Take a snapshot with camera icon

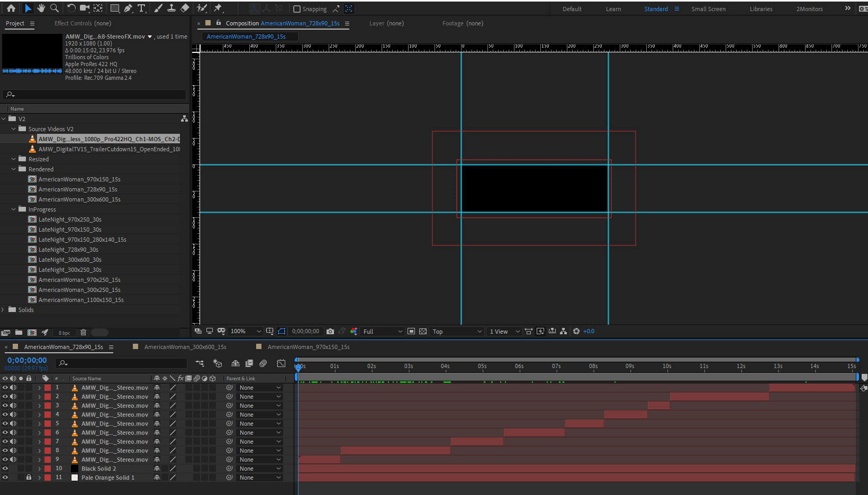pos(330,332)
